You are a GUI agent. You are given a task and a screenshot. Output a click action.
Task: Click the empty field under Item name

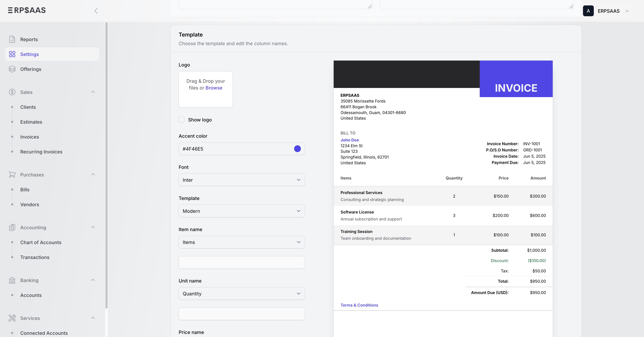242,262
